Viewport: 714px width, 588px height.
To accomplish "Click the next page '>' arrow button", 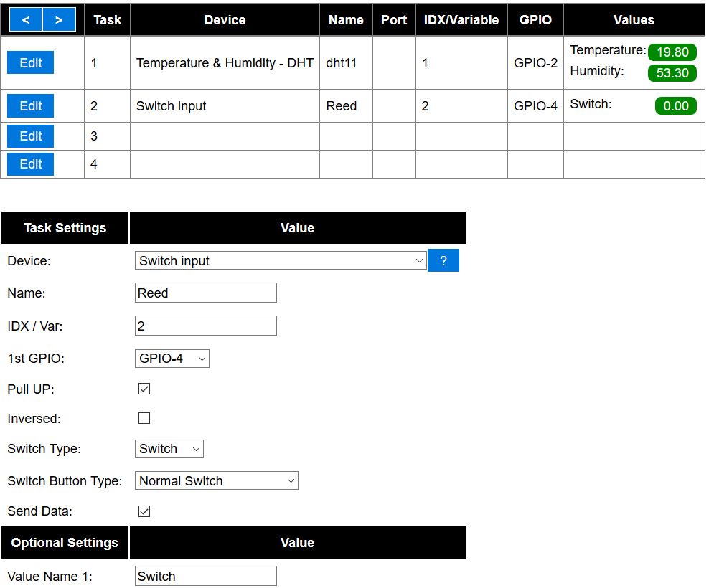I will point(59,19).
